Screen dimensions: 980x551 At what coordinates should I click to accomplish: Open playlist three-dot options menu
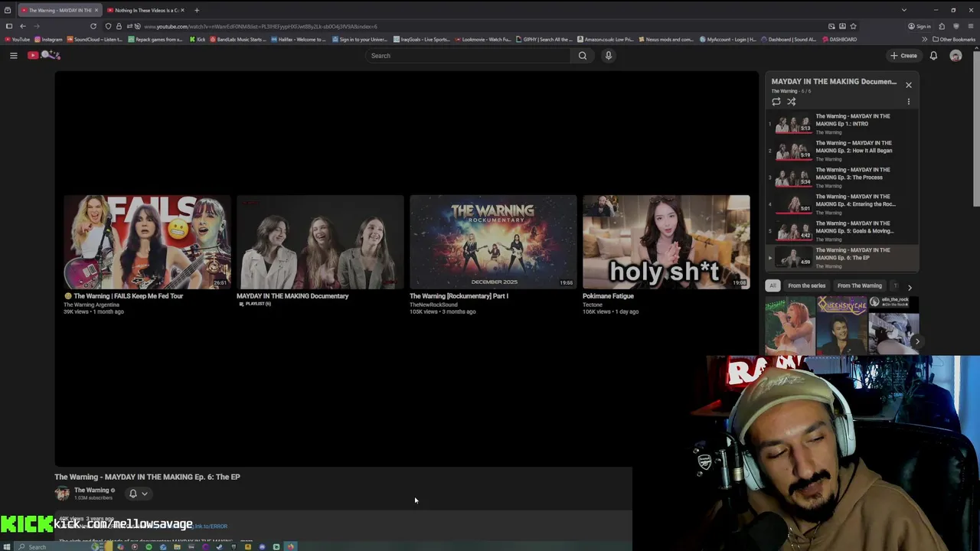tap(909, 102)
